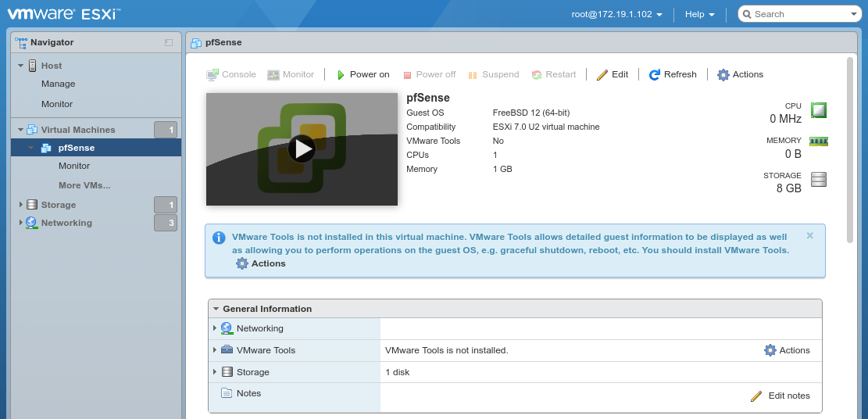
Task: Click Edit notes link
Action: coord(780,396)
